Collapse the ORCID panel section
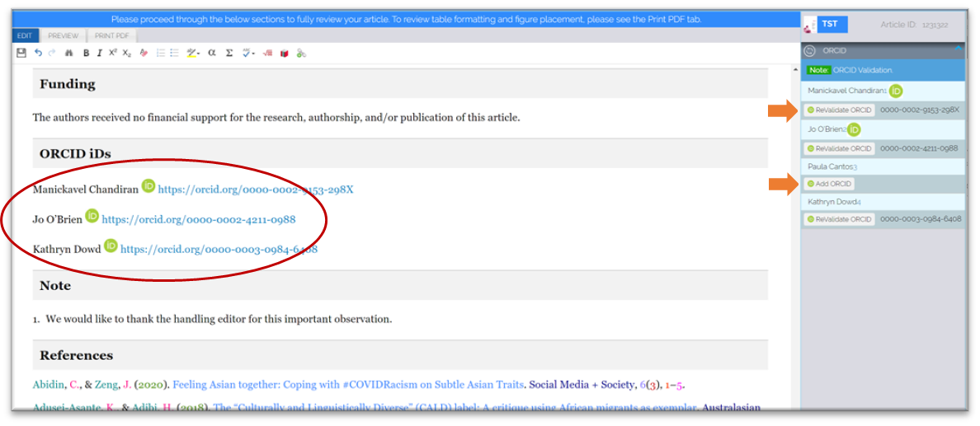The image size is (980, 426). tap(959, 50)
